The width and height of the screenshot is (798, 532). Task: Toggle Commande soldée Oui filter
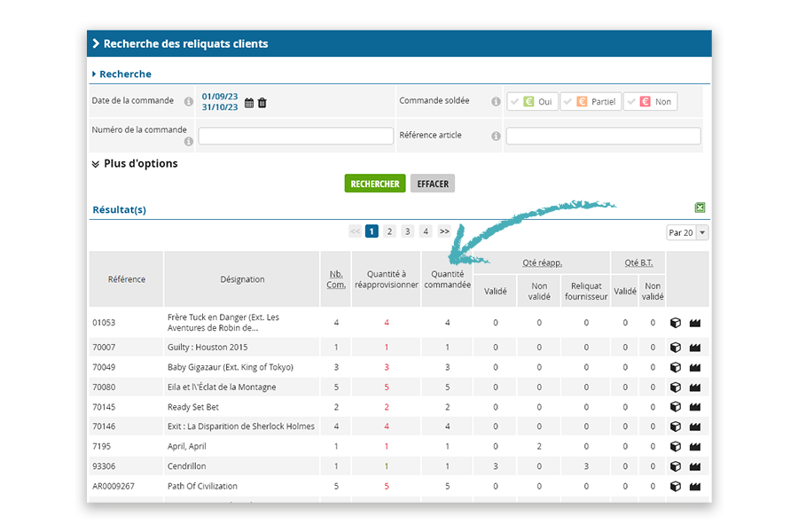tap(532, 101)
